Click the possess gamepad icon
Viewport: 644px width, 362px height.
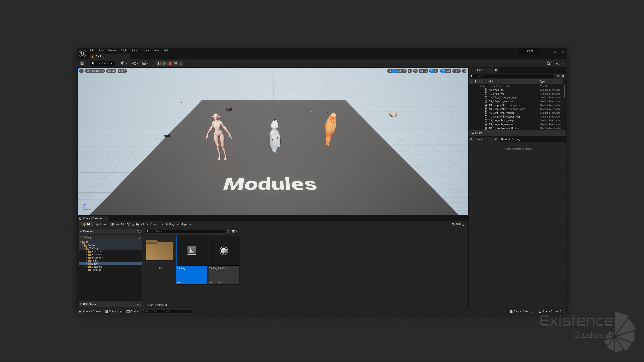175,63
